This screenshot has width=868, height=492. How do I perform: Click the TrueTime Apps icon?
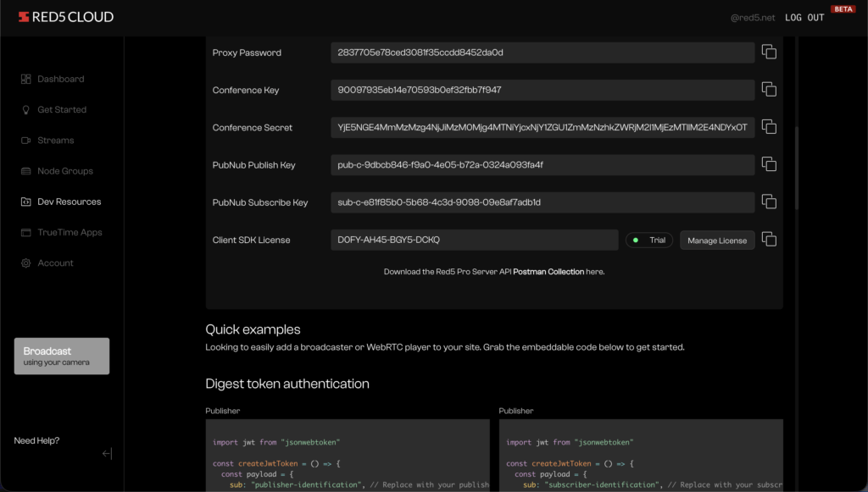[x=26, y=232]
